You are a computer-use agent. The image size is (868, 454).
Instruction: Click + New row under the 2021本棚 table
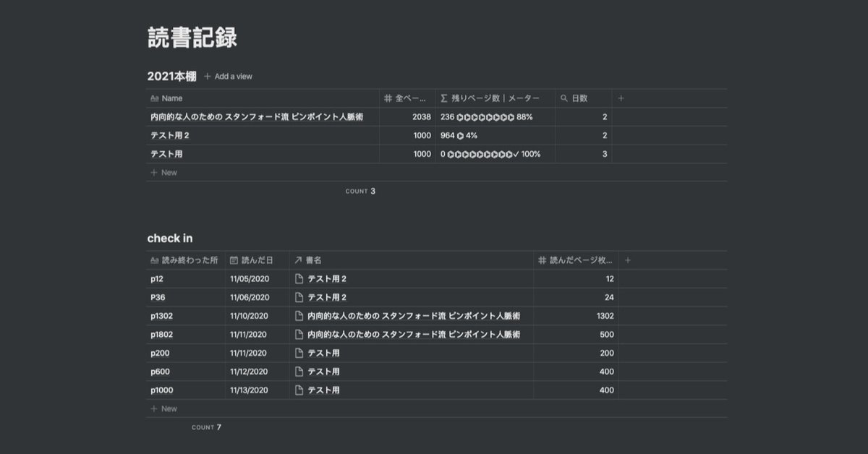click(x=164, y=172)
